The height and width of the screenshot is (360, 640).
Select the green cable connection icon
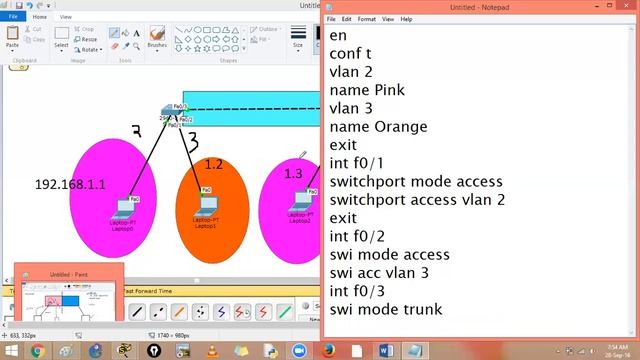tap(284, 312)
